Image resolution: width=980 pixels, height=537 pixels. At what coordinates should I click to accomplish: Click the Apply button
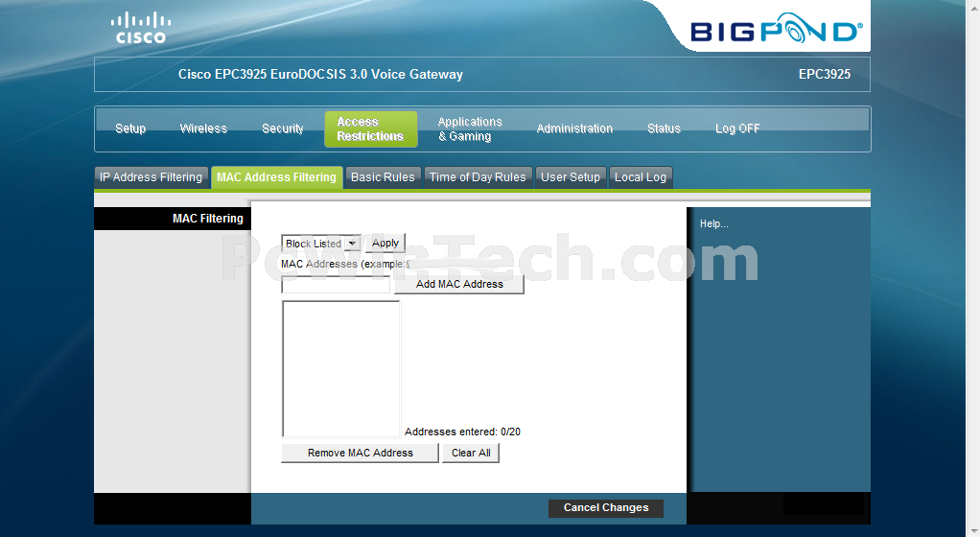385,244
